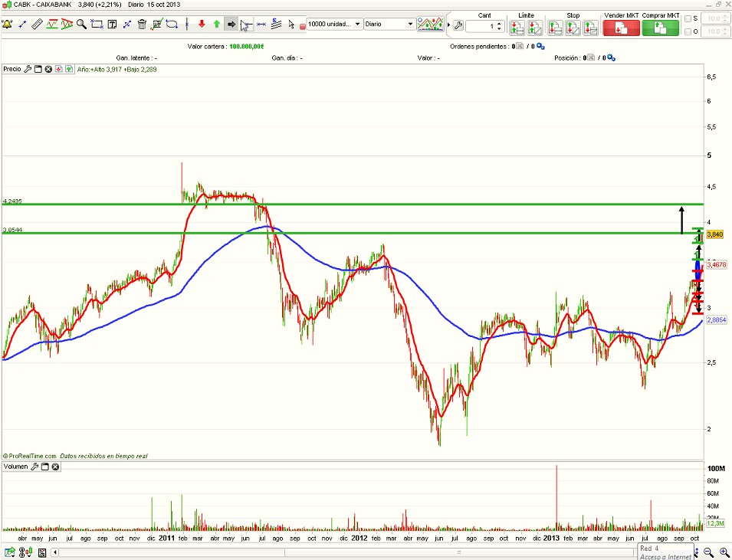
Task: Select the Fibonacci lines tool
Action: 277,24
